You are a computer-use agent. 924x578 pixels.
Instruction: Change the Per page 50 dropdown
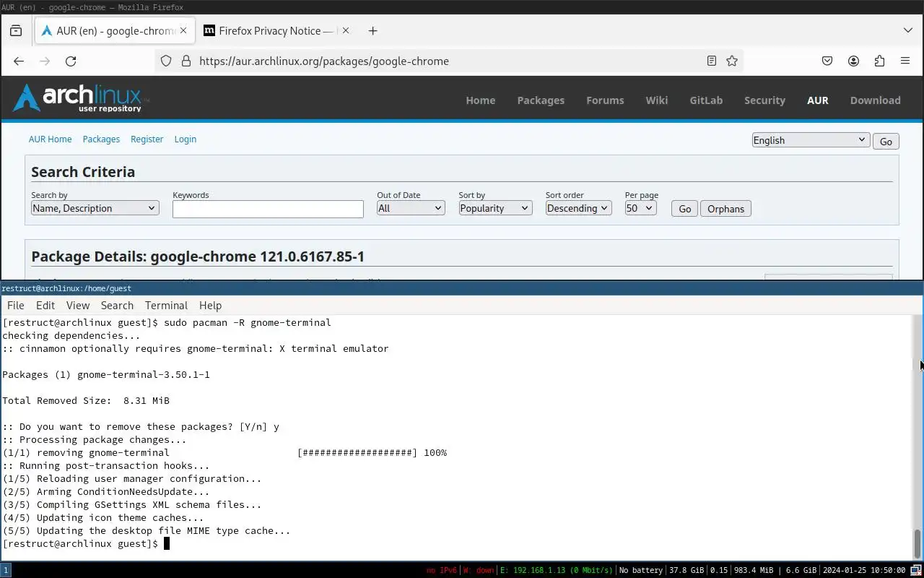tap(640, 208)
